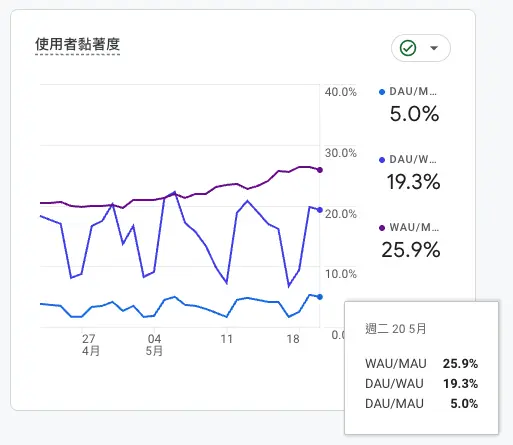Click tooltip value 5.0%
The image size is (513, 445).
click(x=464, y=403)
